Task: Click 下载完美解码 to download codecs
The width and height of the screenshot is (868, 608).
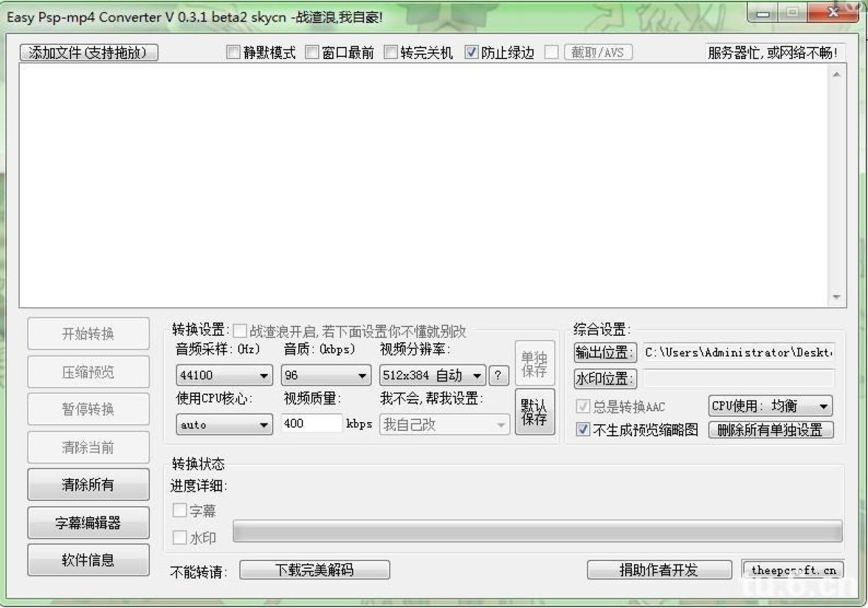Action: coord(314,569)
